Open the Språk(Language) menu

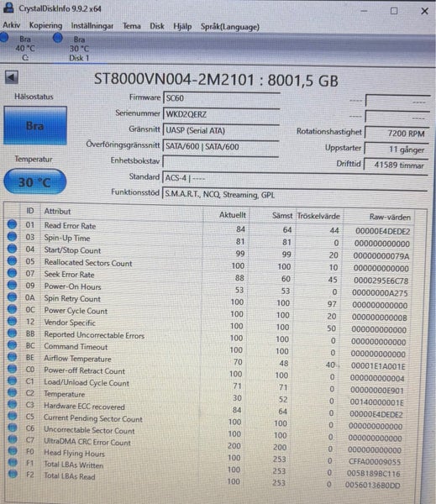230,27
